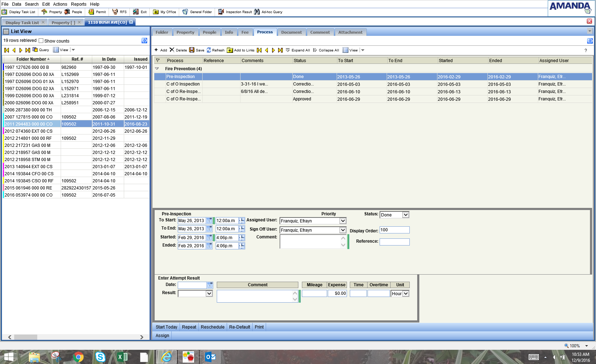This screenshot has width=596, height=364.
Task: Click the Add to Links icon
Action: 230,50
